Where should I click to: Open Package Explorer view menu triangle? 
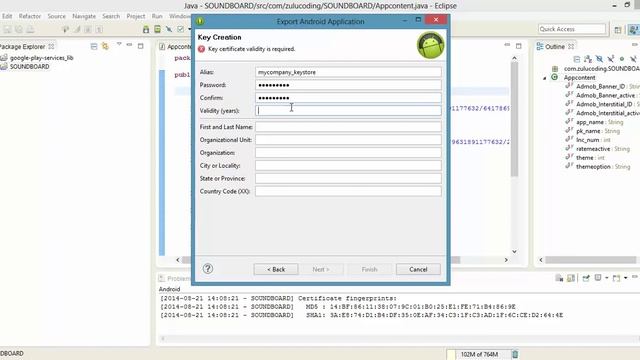pos(119,44)
